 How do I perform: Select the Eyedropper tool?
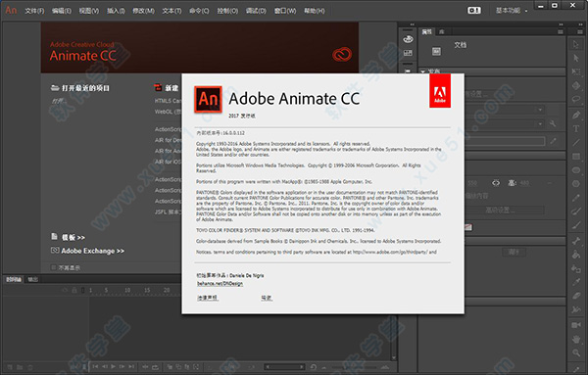tap(576, 282)
